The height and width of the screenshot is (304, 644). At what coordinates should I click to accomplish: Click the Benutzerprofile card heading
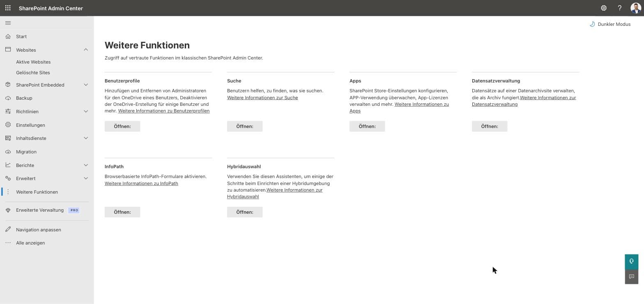(122, 81)
